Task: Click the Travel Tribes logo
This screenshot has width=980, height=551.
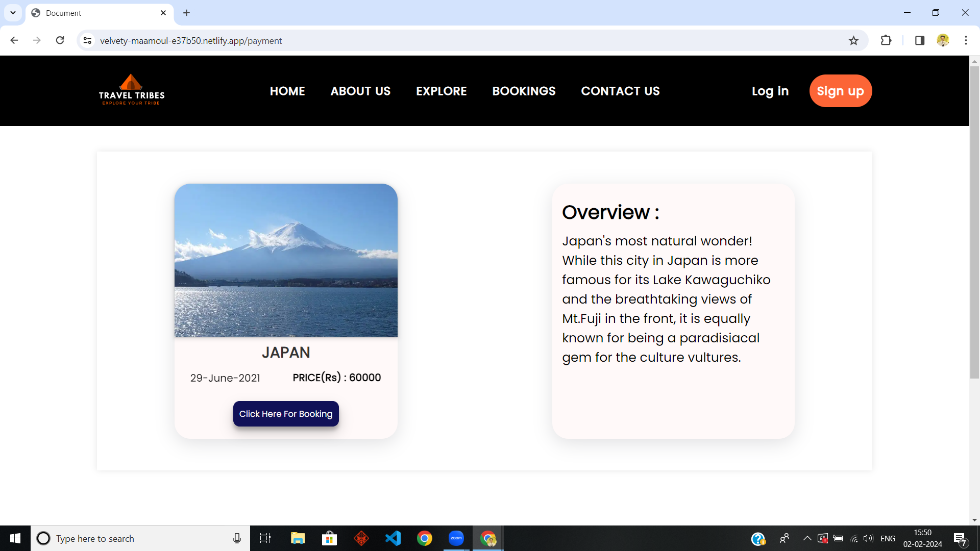Action: click(132, 90)
